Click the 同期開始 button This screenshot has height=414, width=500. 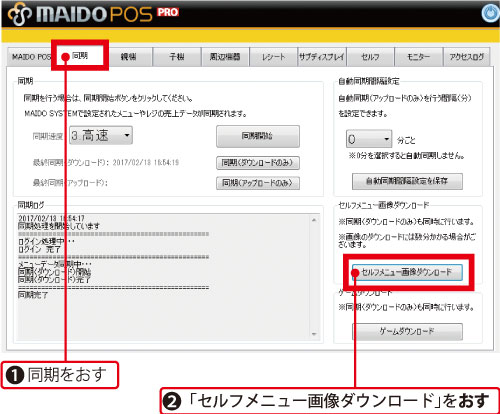258,136
